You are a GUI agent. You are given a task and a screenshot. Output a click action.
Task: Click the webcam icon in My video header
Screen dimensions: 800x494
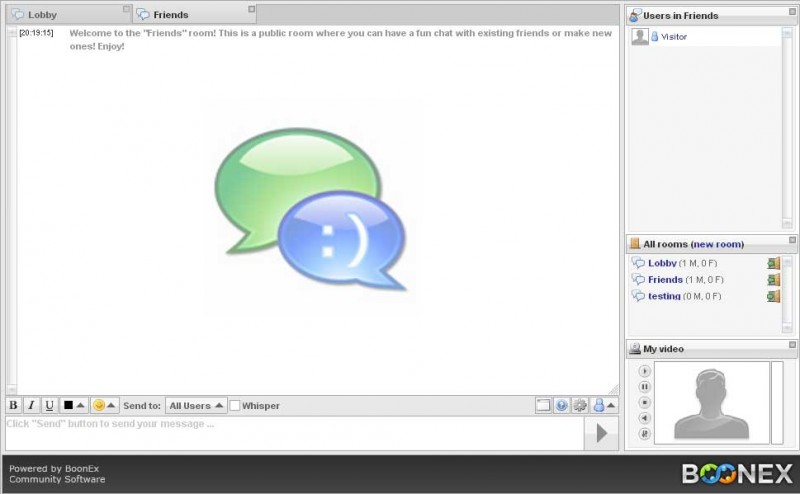point(635,349)
